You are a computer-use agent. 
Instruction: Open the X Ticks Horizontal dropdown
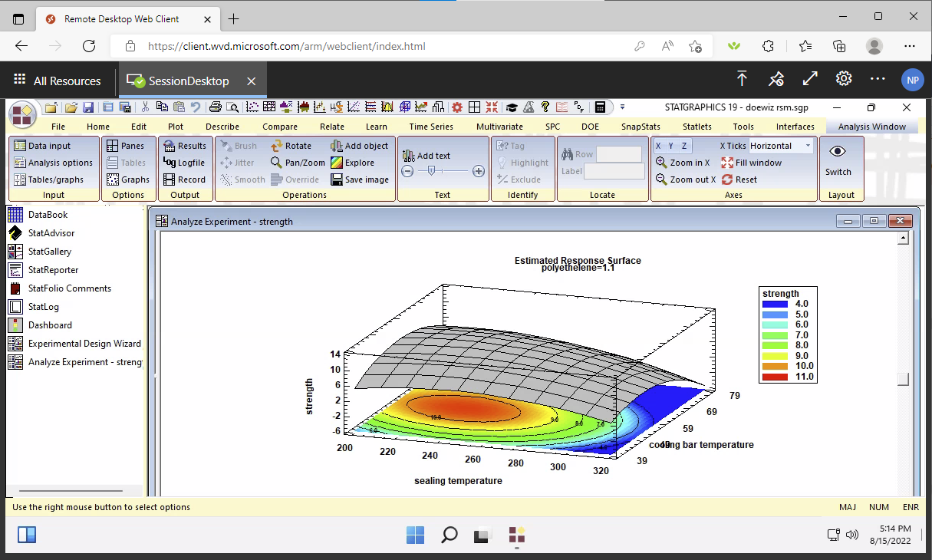pyautogui.click(x=808, y=146)
